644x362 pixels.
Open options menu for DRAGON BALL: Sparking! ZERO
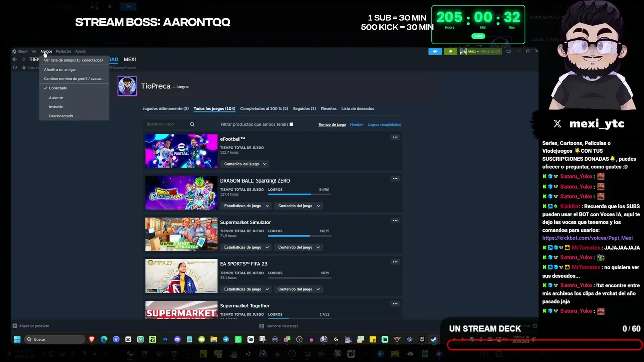(395, 178)
